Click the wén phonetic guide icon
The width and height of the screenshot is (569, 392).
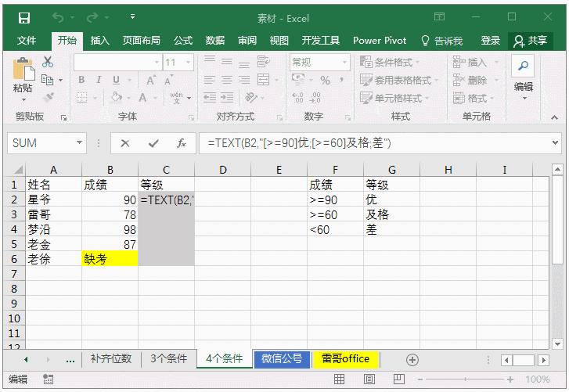[x=176, y=97]
